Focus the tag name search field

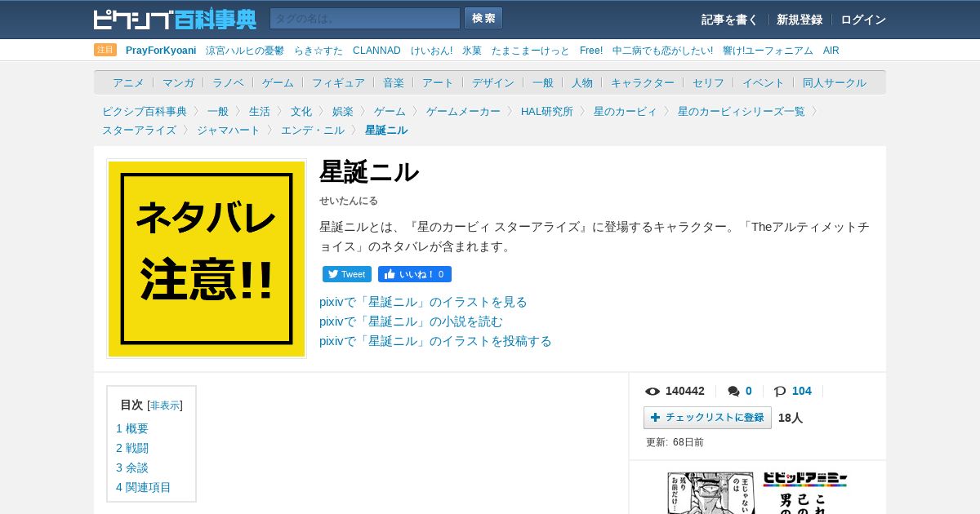click(365, 18)
